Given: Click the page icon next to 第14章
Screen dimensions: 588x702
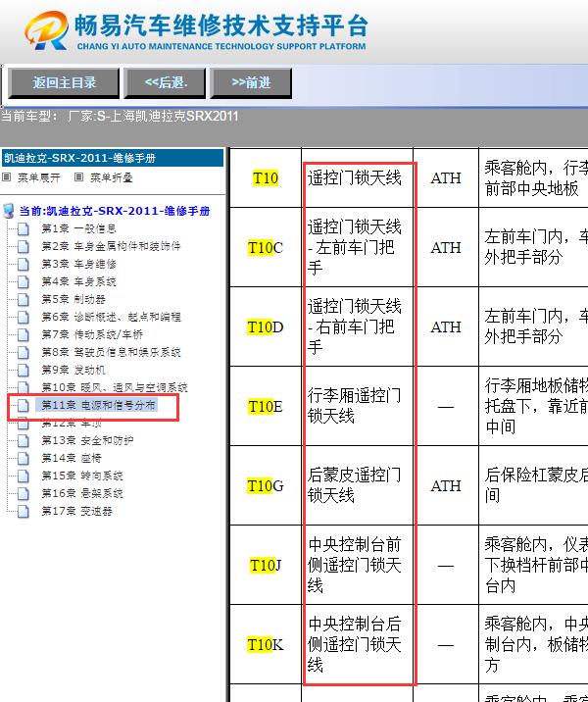Looking at the screenshot, I should (24, 458).
